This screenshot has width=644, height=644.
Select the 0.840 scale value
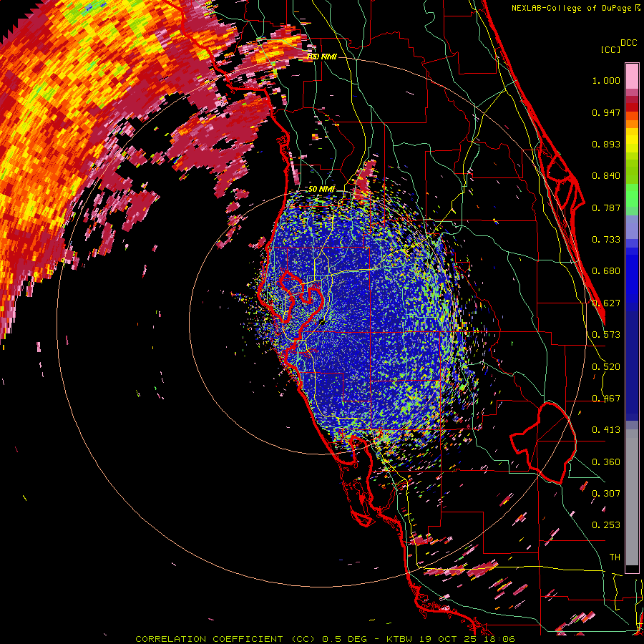click(x=606, y=176)
